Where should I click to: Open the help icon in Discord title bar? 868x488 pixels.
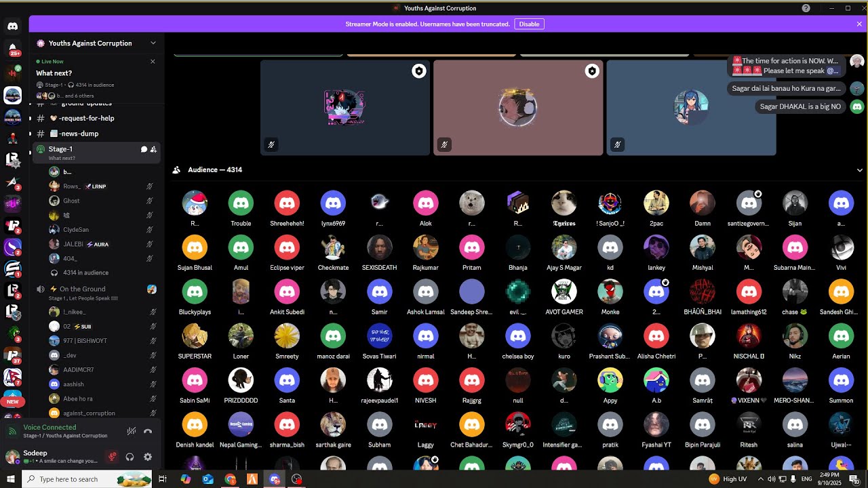(806, 8)
